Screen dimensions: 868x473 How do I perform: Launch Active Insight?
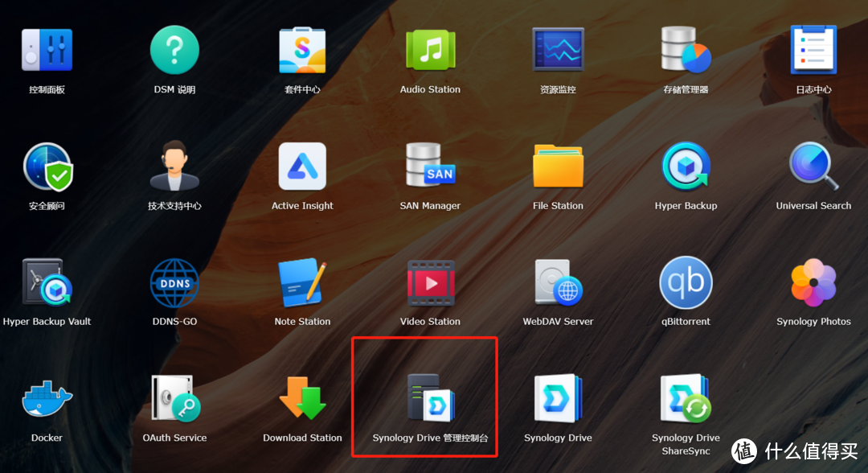[302, 167]
